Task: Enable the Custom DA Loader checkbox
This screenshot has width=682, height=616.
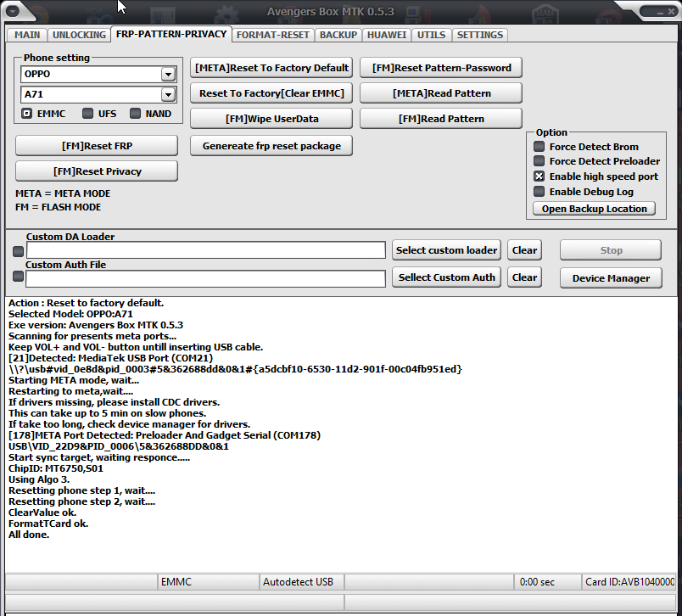Action: click(x=19, y=251)
